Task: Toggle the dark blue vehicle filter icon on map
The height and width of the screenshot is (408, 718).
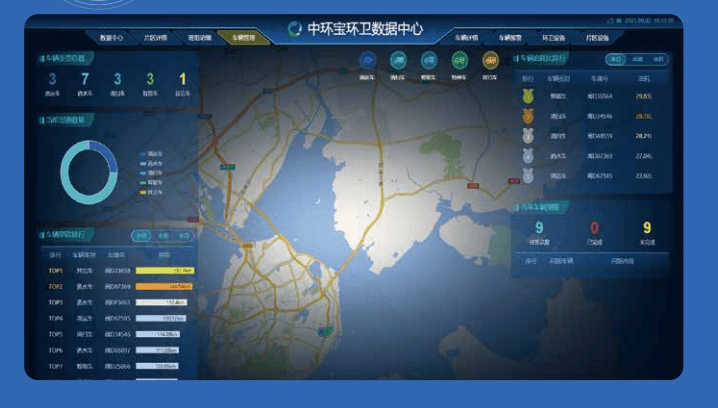Action: coord(367,60)
